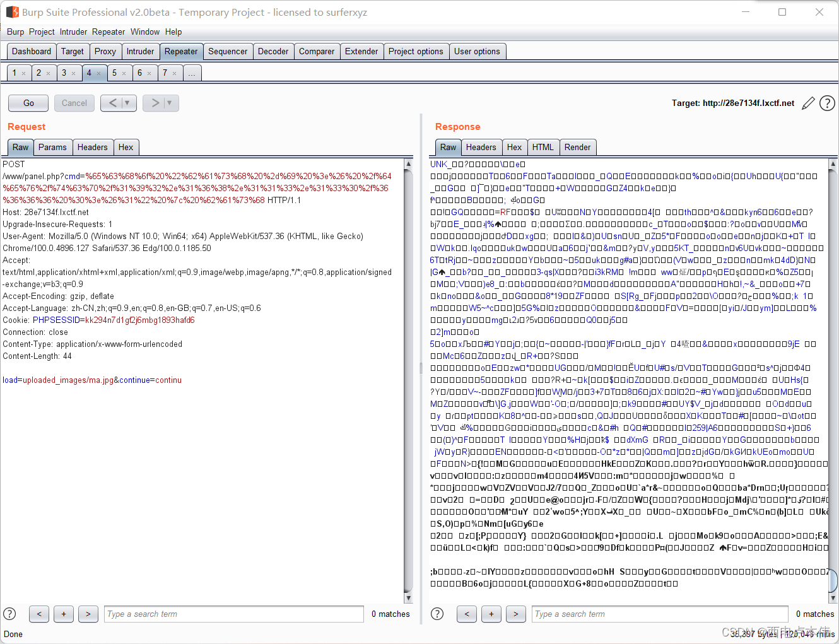Switch to the Target tab
Viewport: 839px width, 644px height.
[73, 52]
